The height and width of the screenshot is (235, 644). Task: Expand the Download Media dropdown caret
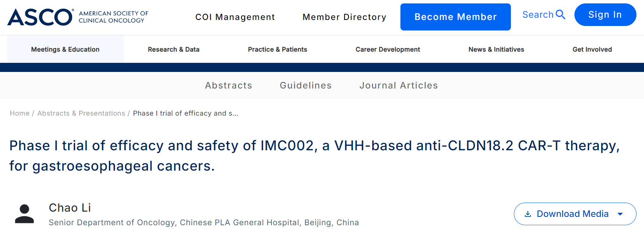(x=620, y=214)
